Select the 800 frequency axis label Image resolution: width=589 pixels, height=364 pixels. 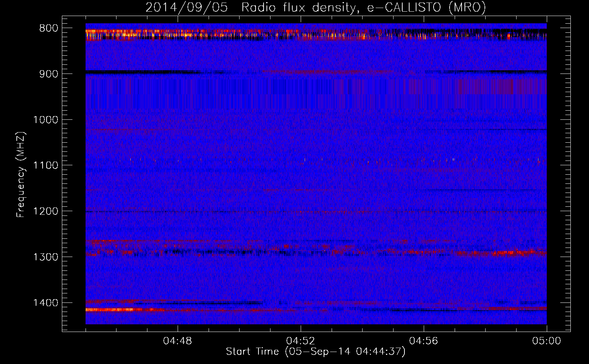click(x=48, y=28)
